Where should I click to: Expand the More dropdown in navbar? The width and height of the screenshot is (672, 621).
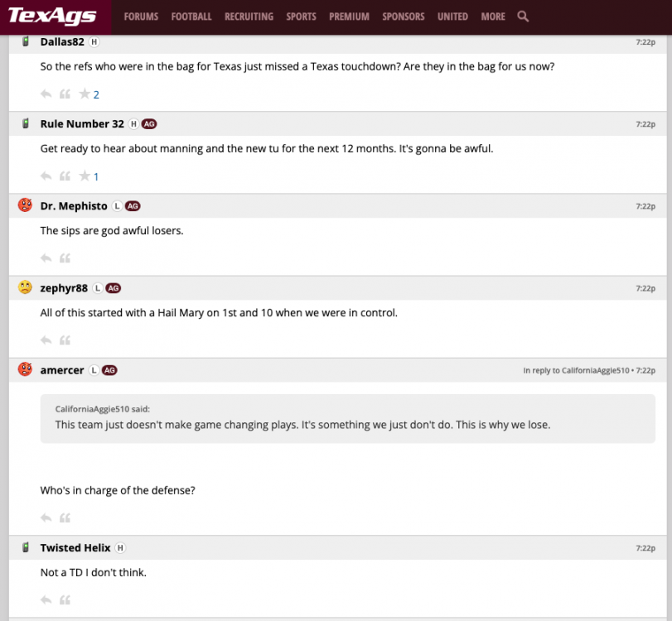point(493,17)
